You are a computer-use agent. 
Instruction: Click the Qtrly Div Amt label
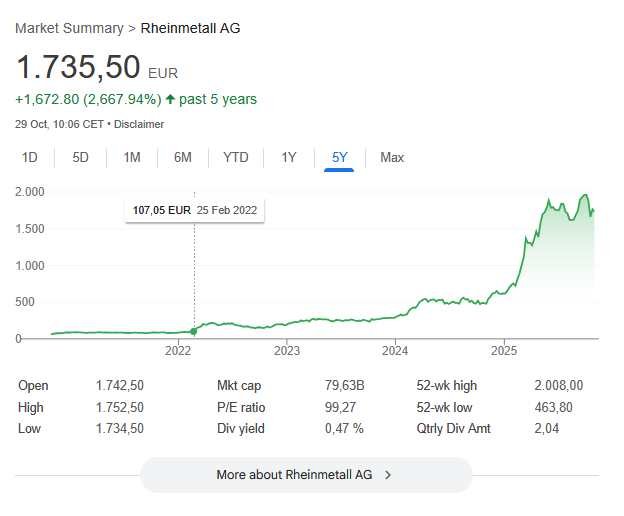(453, 428)
